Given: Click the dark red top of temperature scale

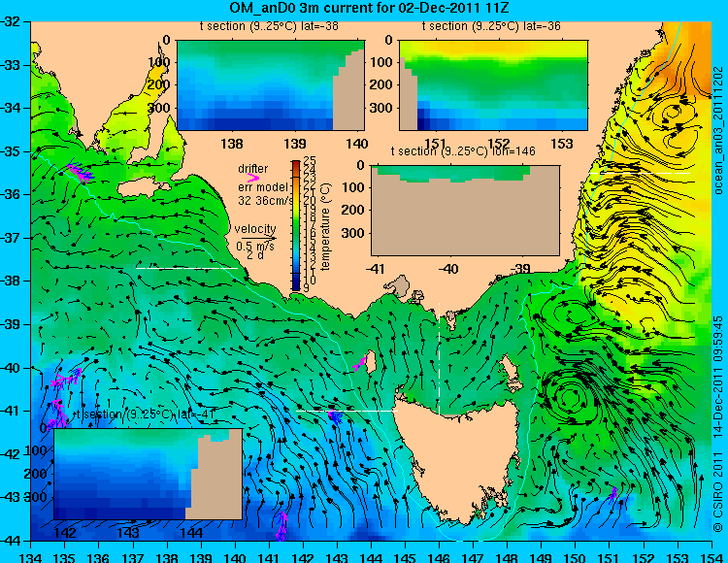Looking at the screenshot, I should 296,164.
